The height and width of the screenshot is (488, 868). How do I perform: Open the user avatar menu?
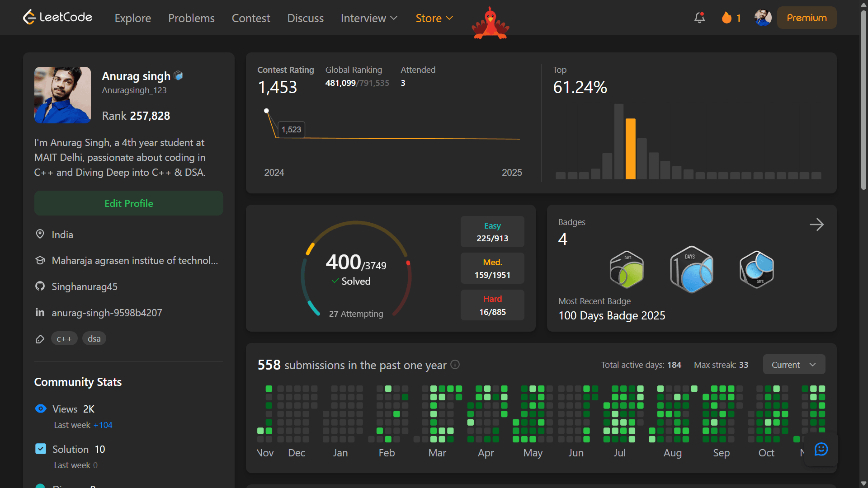point(763,18)
